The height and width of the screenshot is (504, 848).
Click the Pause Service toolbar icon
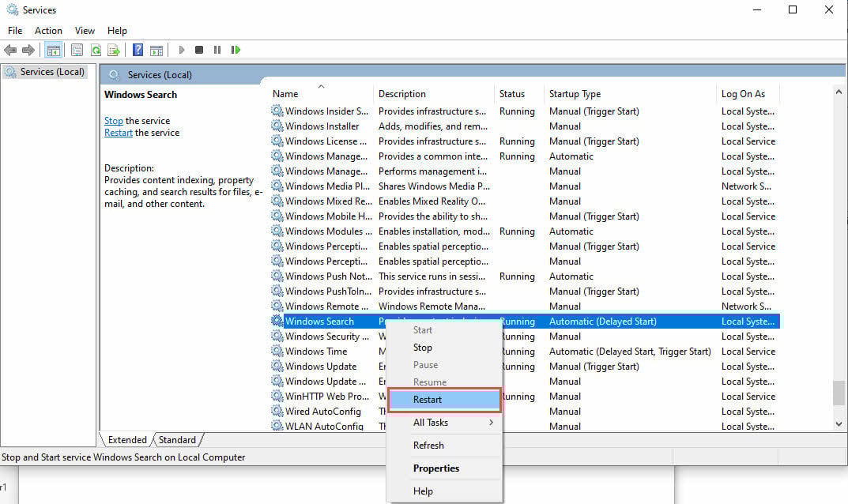coord(217,50)
